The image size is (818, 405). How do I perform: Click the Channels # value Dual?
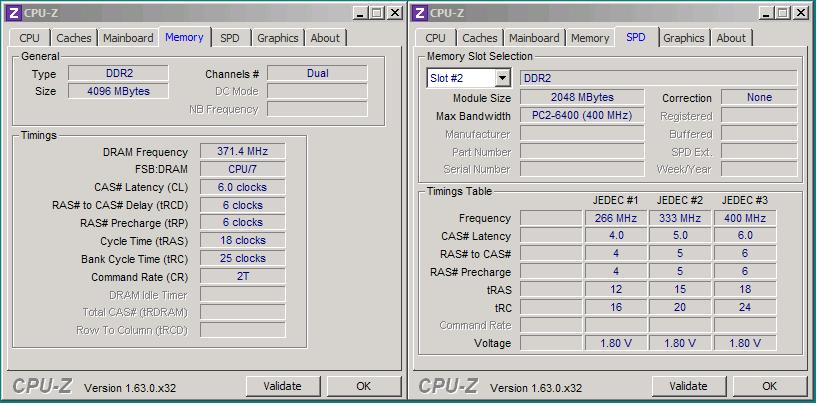(317, 74)
